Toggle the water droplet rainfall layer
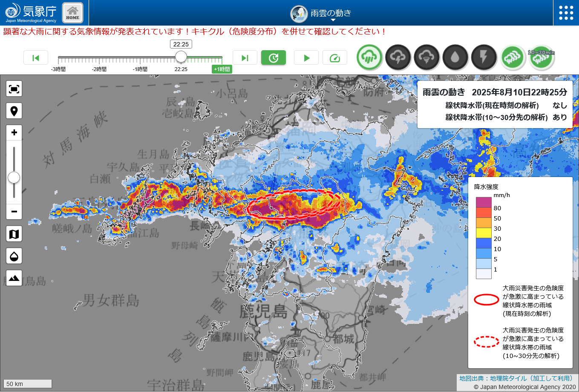This screenshot has height=392, width=579. pos(455,57)
